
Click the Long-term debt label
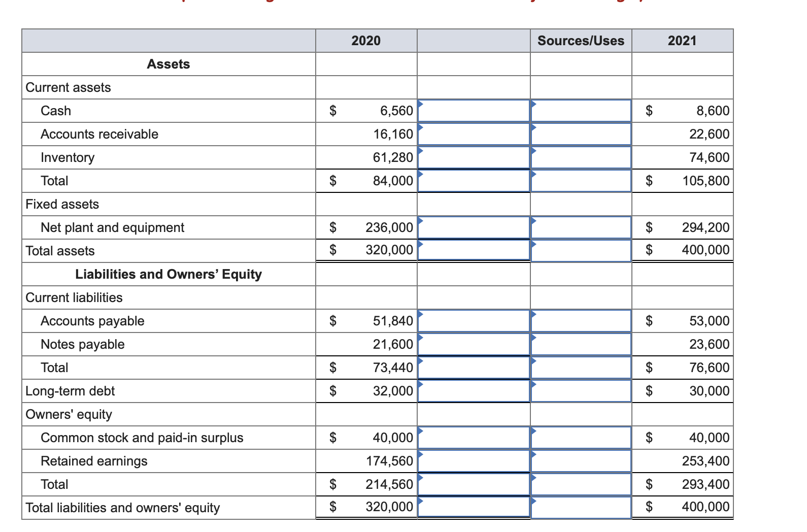click(x=70, y=391)
